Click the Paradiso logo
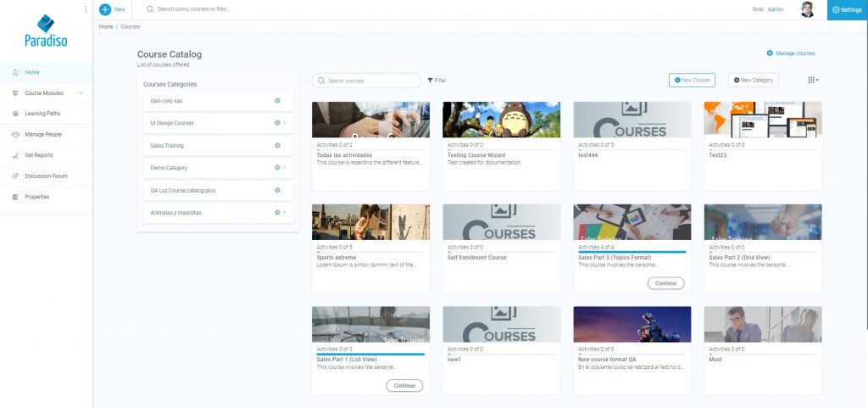Viewport: 868px width, 408px height. coord(47,34)
